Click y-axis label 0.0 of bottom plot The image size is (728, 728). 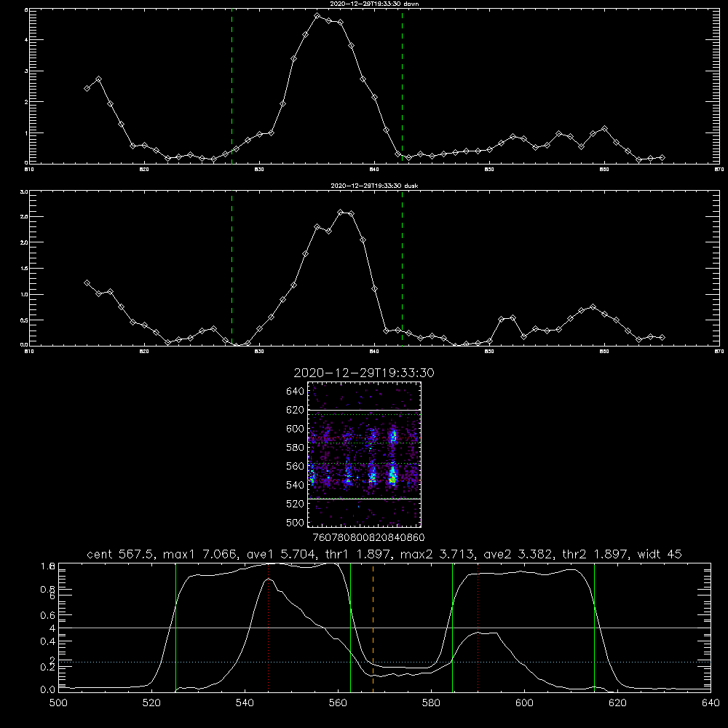pos(48,690)
